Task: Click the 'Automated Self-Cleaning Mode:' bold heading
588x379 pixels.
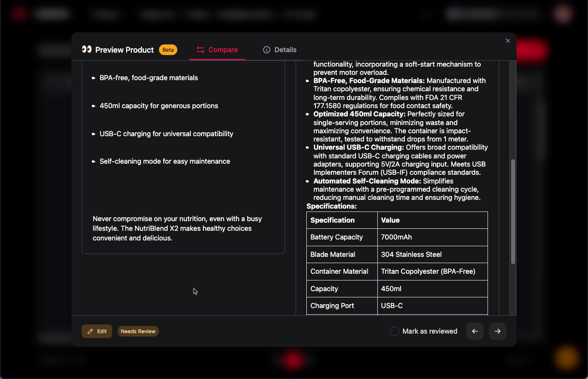Action: click(367, 181)
